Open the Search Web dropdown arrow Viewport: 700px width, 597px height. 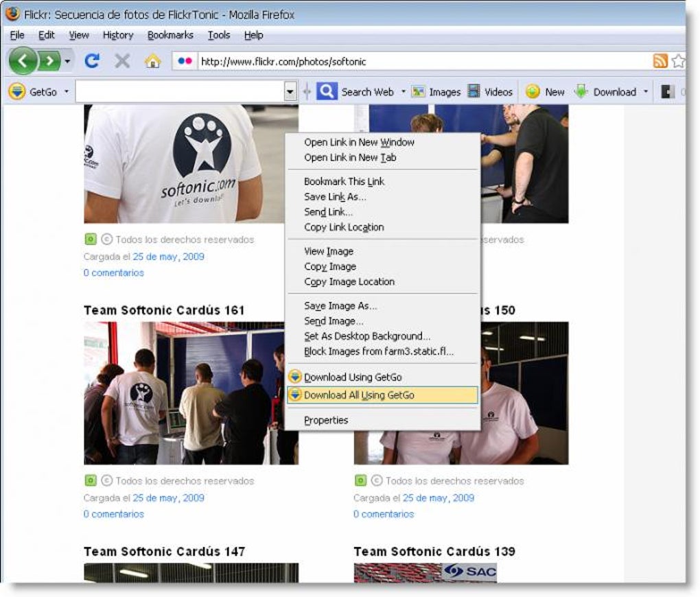pos(403,91)
